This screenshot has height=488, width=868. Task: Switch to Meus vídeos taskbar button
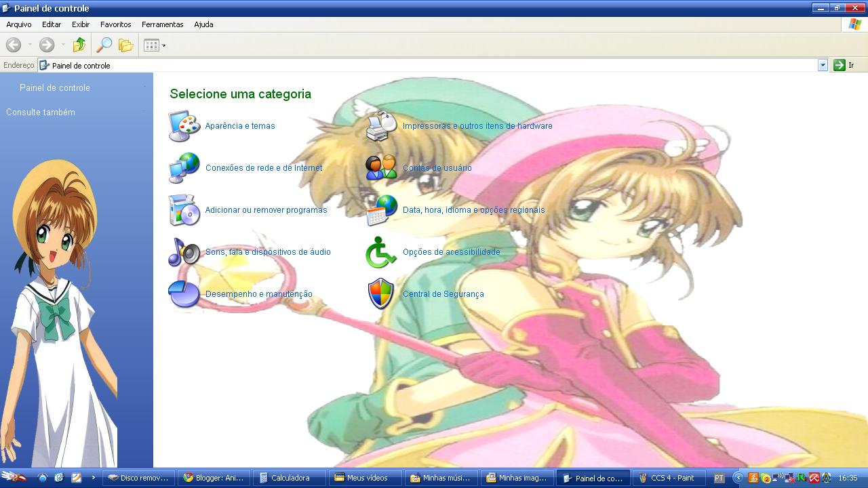(x=367, y=478)
